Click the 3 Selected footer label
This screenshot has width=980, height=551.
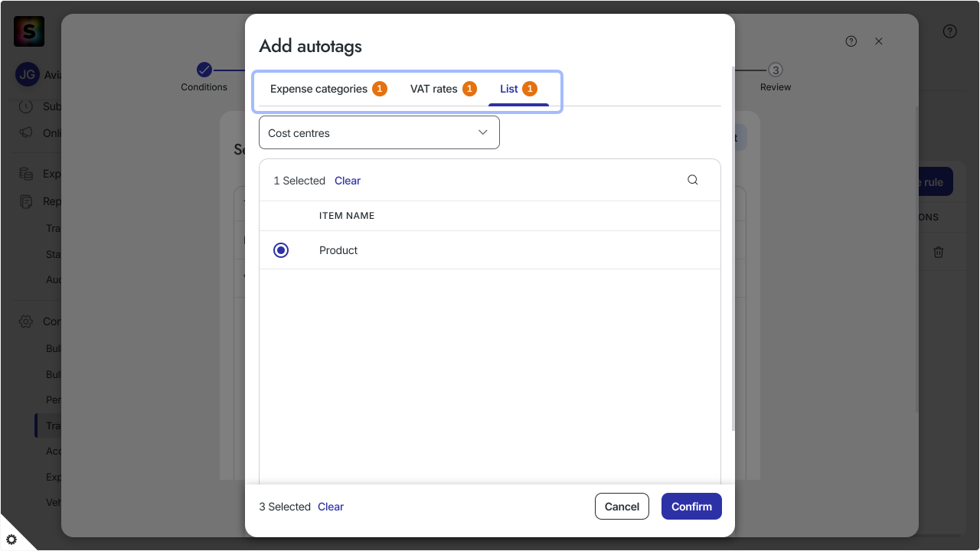pyautogui.click(x=285, y=507)
